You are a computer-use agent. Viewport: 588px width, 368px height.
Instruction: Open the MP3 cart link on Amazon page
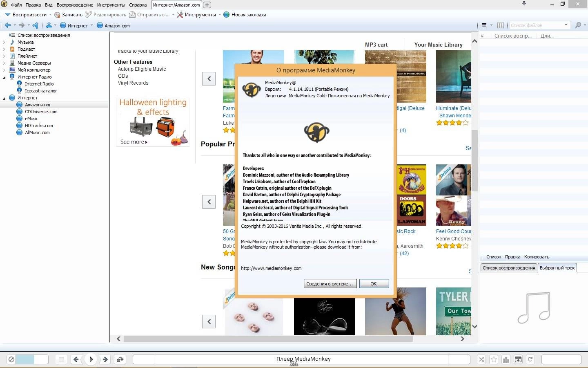(376, 45)
